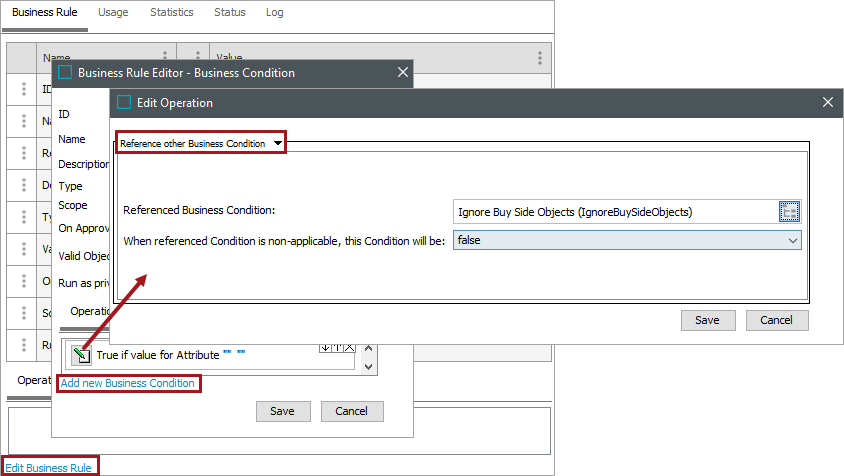Screen dimensions: 844x476
Task: Expand the Reference other Business Condition dropdown
Action: 278,143
